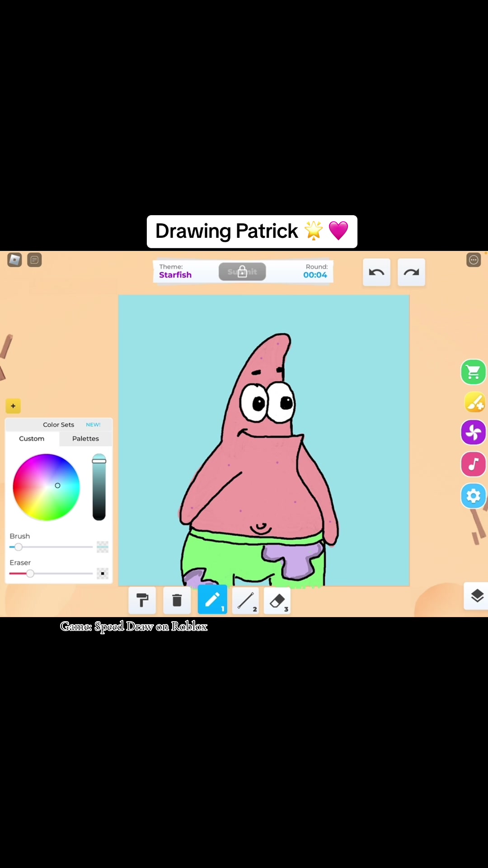Screen dimensions: 488x868
Task: Open the layers panel icon
Action: (x=477, y=596)
